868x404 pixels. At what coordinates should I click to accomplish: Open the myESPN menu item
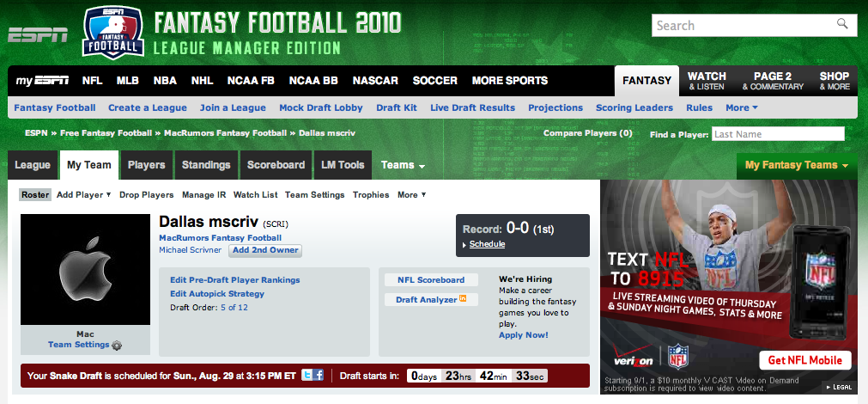pos(42,81)
